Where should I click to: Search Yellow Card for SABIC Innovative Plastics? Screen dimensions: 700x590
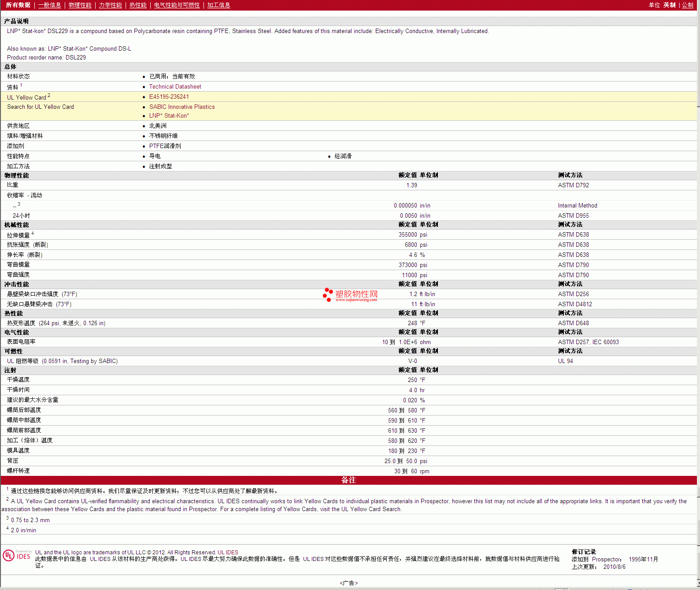pos(182,107)
